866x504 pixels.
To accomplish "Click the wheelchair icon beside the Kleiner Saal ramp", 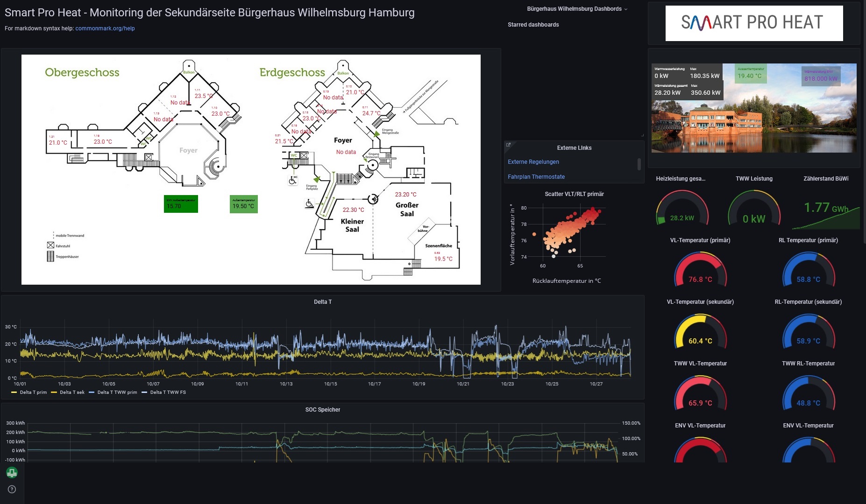I will coord(309,203).
